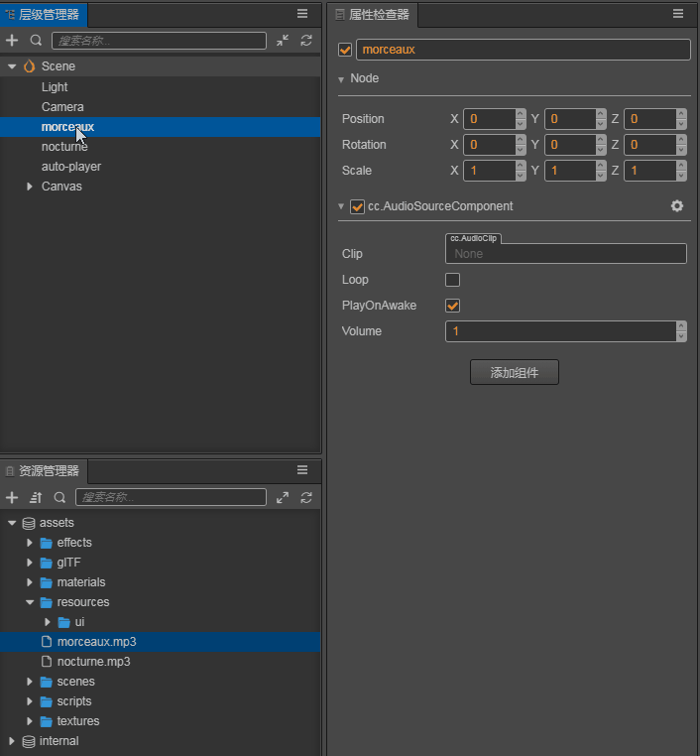This screenshot has width=700, height=756.
Task: Expand the textures folder arrow
Action: [30, 721]
